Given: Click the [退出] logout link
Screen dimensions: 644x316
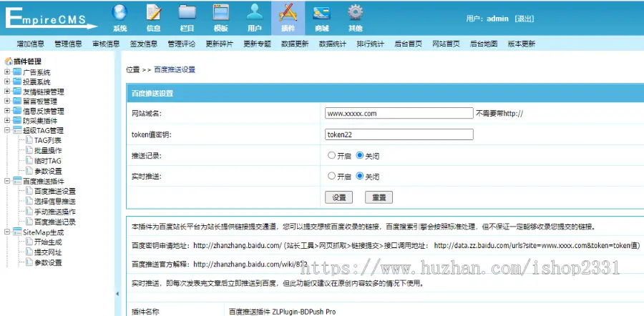Looking at the screenshot, I should 524,19.
